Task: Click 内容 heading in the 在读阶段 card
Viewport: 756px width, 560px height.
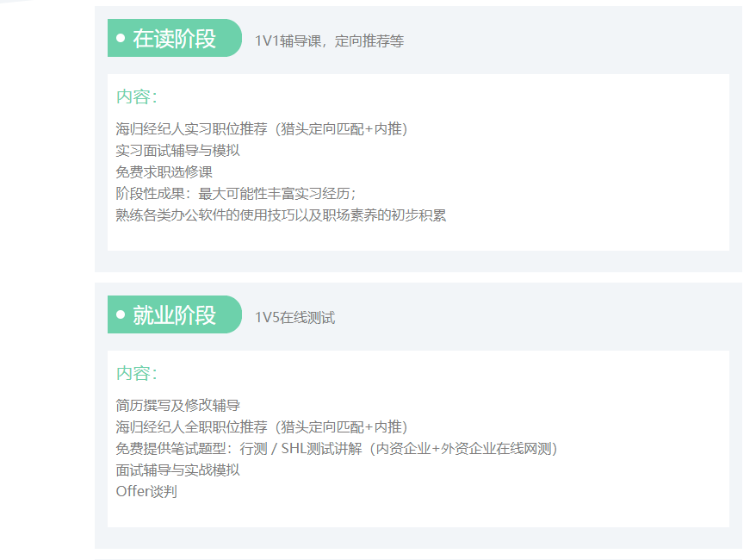Action: click(x=136, y=97)
